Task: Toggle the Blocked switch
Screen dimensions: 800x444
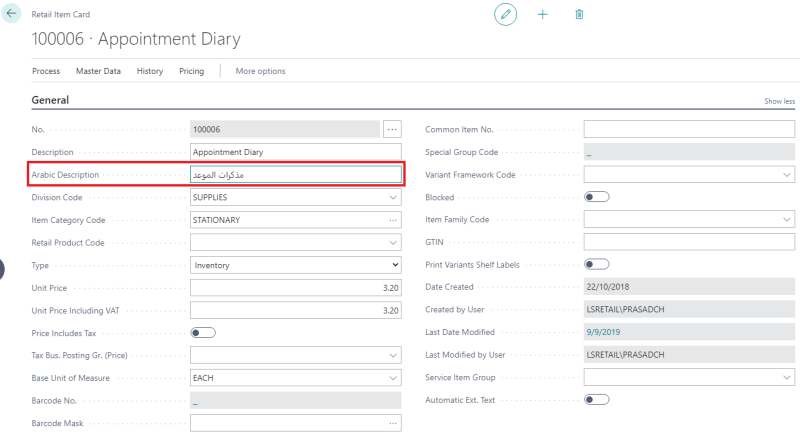Action: 596,197
